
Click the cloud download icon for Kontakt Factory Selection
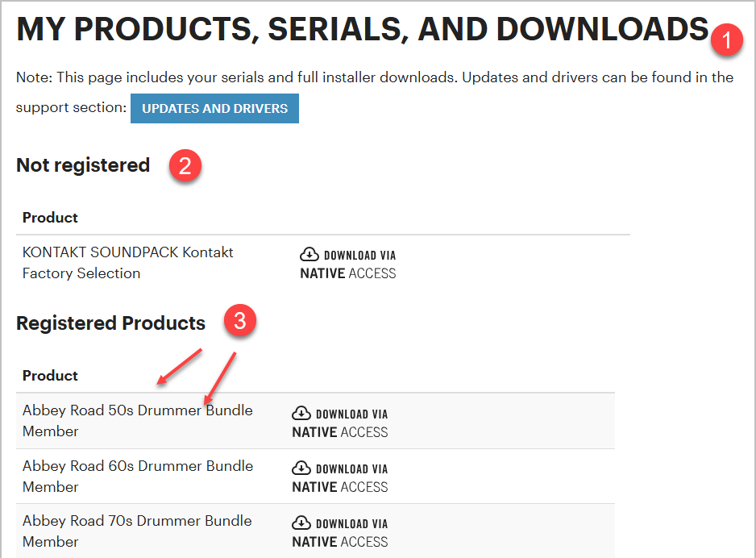(x=309, y=255)
